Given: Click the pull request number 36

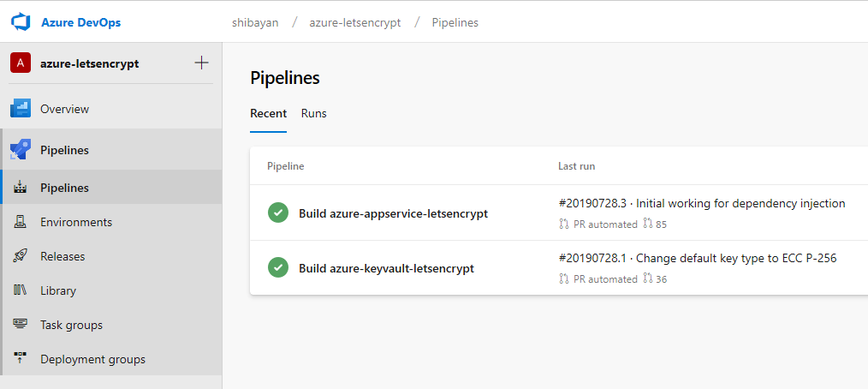Looking at the screenshot, I should pos(662,280).
